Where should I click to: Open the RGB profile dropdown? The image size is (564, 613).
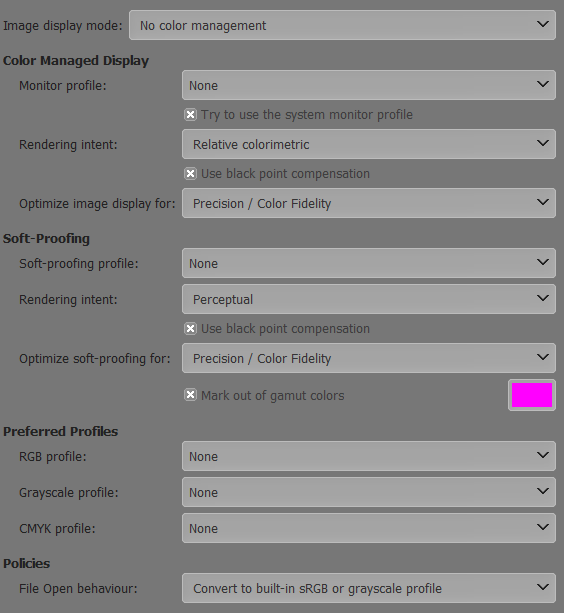pos(369,456)
